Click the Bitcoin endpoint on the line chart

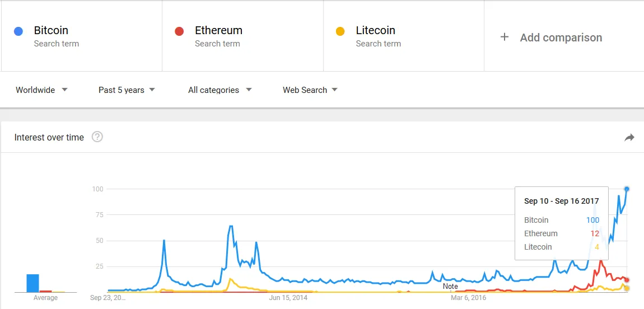pos(627,189)
